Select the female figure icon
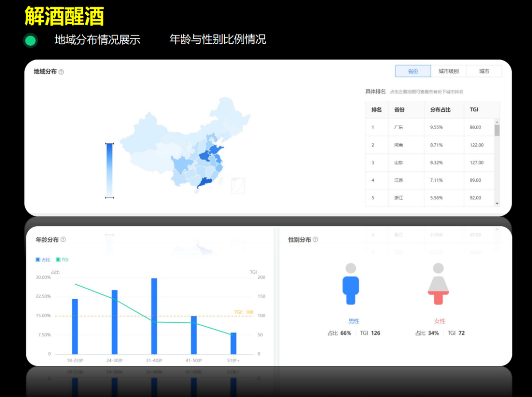The height and width of the screenshot is (397, 532). click(438, 284)
